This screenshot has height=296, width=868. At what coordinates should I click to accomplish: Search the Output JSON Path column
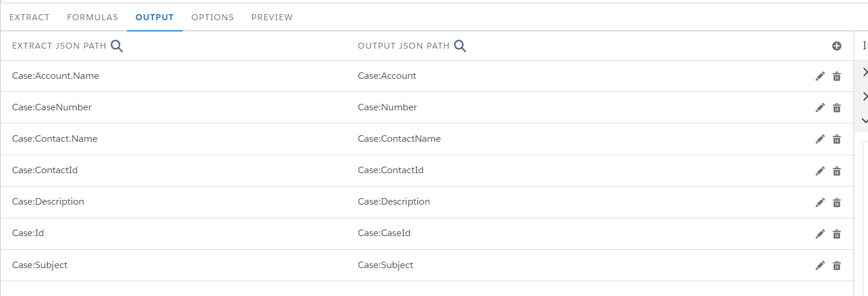coord(460,46)
